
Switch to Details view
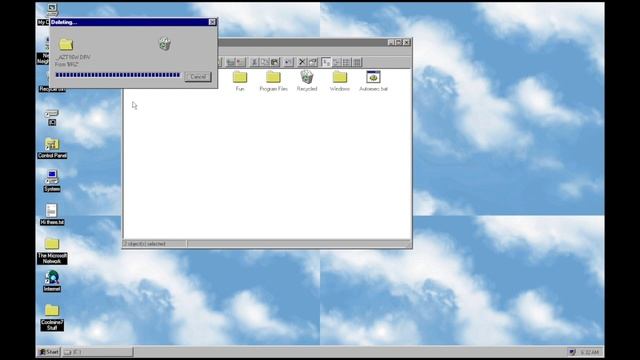coord(357,62)
